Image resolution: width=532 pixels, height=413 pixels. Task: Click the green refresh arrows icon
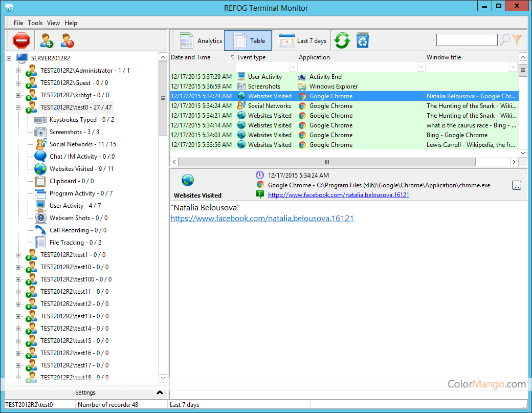pos(342,40)
